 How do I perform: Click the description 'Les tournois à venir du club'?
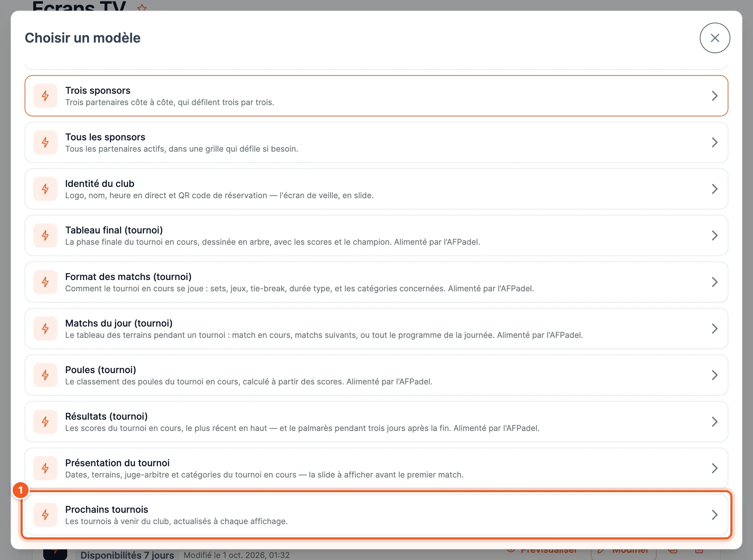[176, 521]
